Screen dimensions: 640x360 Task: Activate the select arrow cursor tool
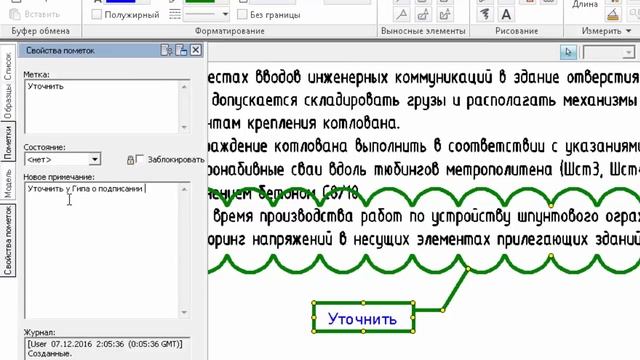click(568, 52)
